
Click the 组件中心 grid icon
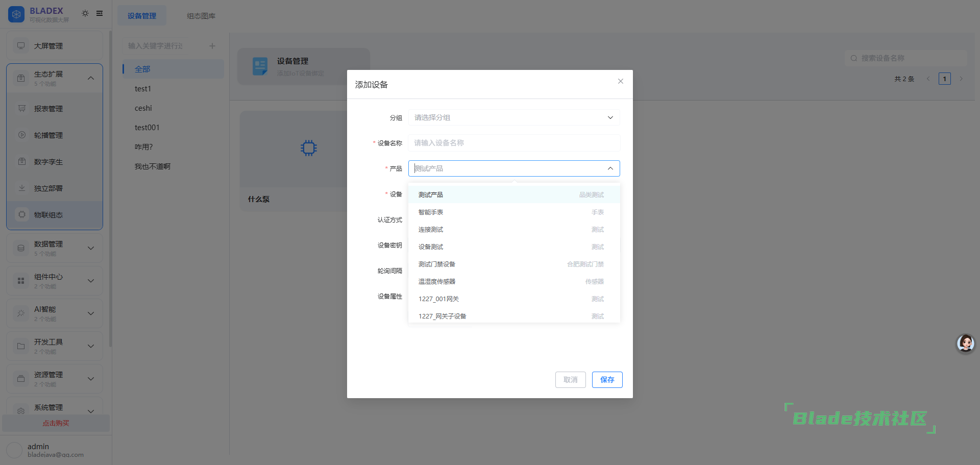click(21, 281)
